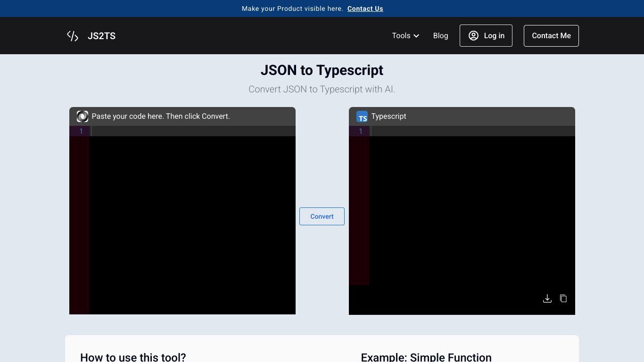The height and width of the screenshot is (362, 644).
Task: Click line number 1 in input editor
Action: coord(81,131)
